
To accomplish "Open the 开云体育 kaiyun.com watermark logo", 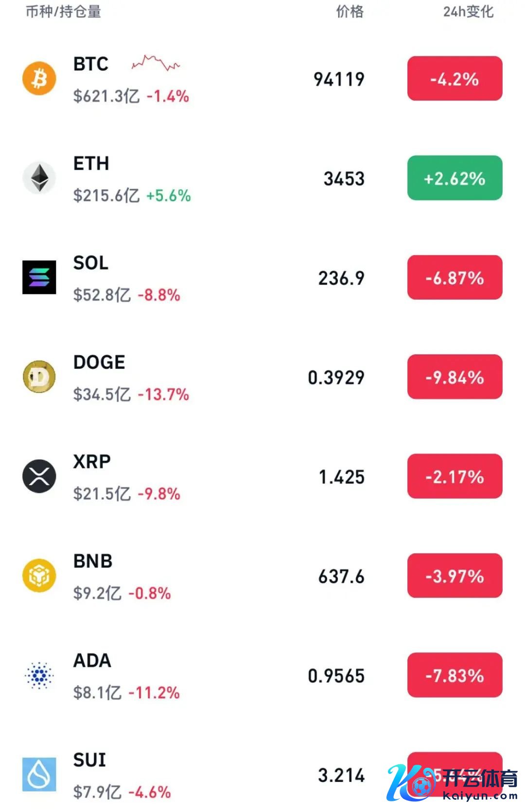I will tap(452, 783).
